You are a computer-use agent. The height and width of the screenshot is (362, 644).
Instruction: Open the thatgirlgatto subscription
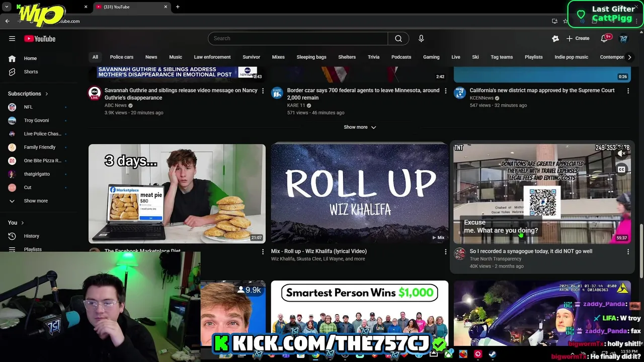pyautogui.click(x=38, y=174)
